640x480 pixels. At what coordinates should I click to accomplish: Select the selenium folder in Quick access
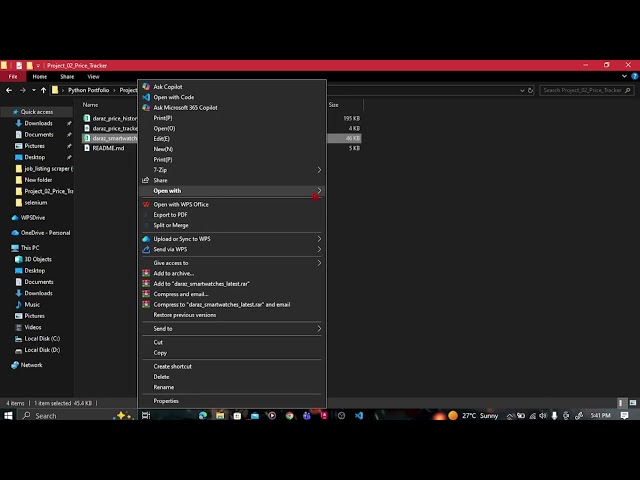(x=36, y=202)
